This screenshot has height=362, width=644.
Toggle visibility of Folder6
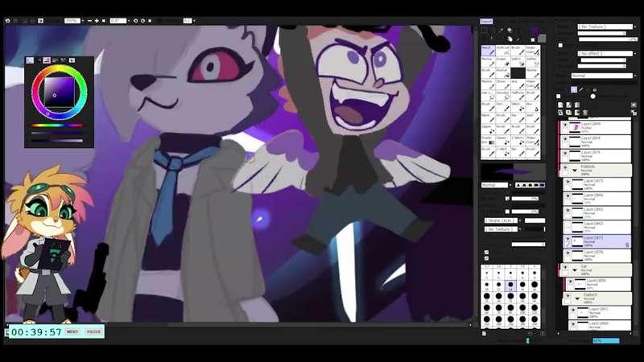(565, 168)
